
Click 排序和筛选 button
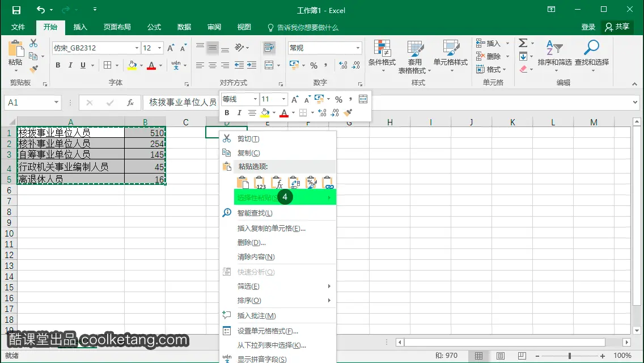[x=554, y=57]
